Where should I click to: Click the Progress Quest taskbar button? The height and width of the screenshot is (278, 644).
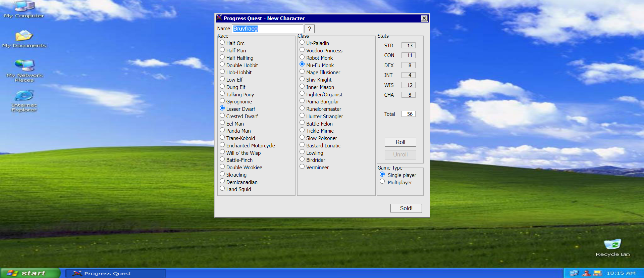pos(115,273)
